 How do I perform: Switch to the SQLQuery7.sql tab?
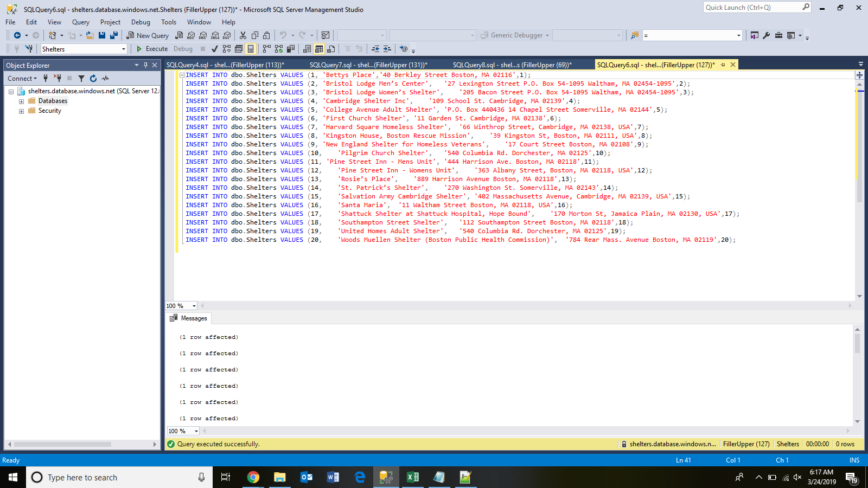[x=368, y=65]
